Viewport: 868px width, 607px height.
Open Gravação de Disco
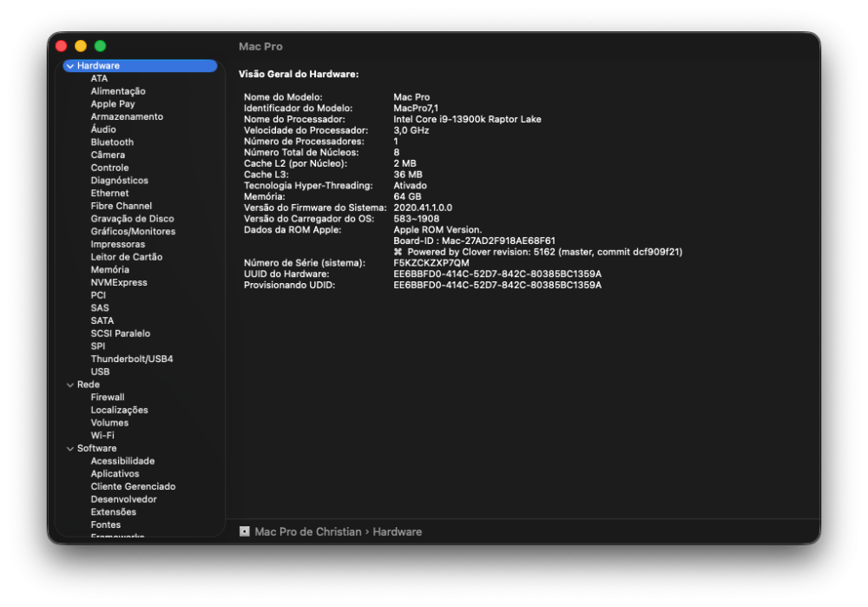pyautogui.click(x=132, y=219)
